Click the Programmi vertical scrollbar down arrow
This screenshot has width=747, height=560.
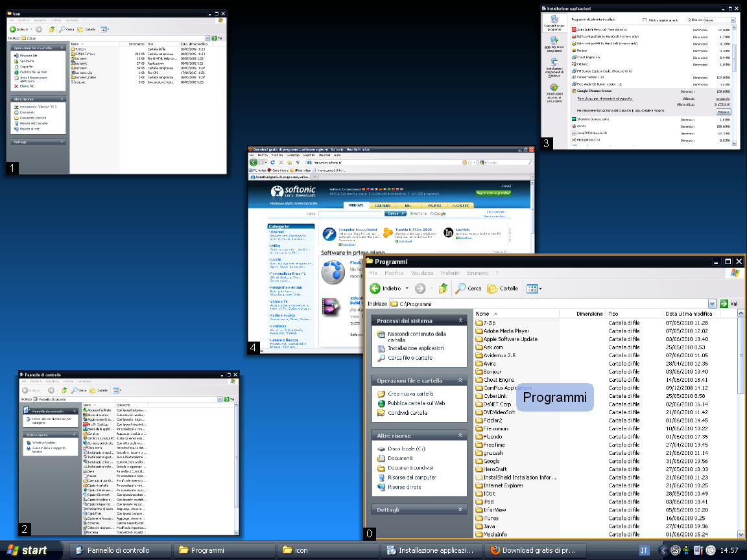[741, 534]
